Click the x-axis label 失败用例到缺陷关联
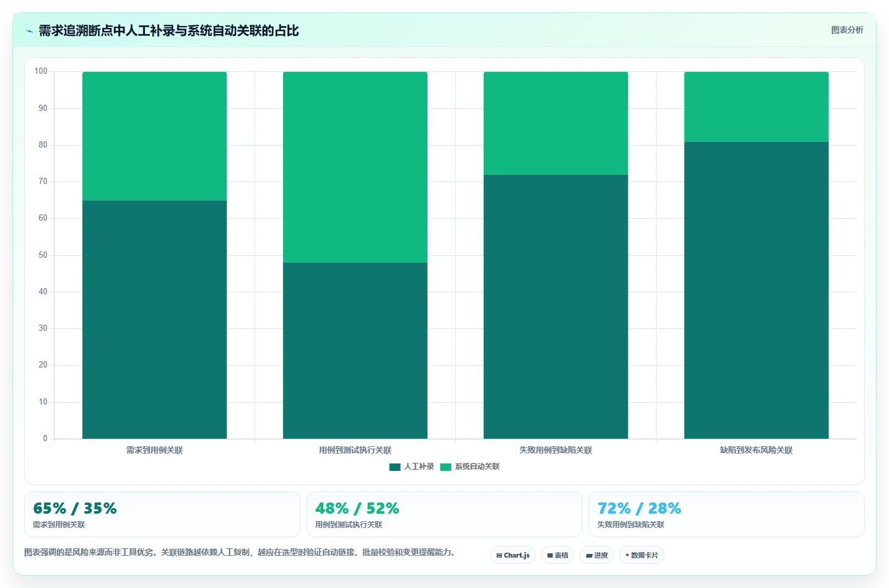Viewport: 889px width, 588px height. [556, 450]
